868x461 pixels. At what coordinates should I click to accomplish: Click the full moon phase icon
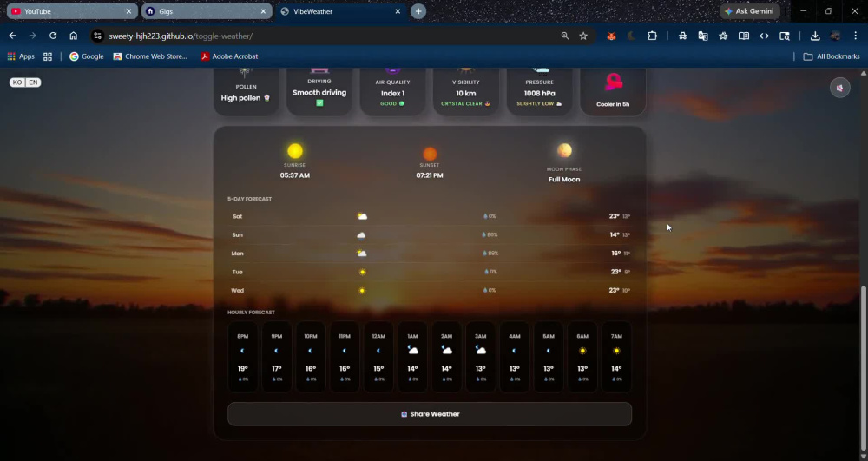pos(564,150)
